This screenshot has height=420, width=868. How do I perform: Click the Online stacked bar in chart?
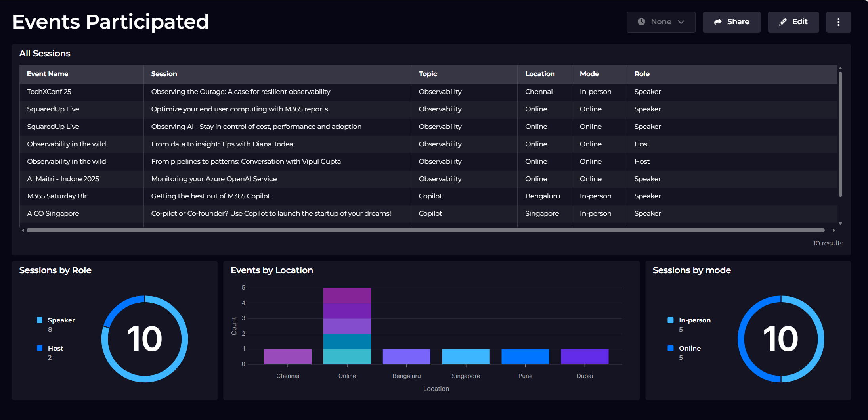point(347,326)
